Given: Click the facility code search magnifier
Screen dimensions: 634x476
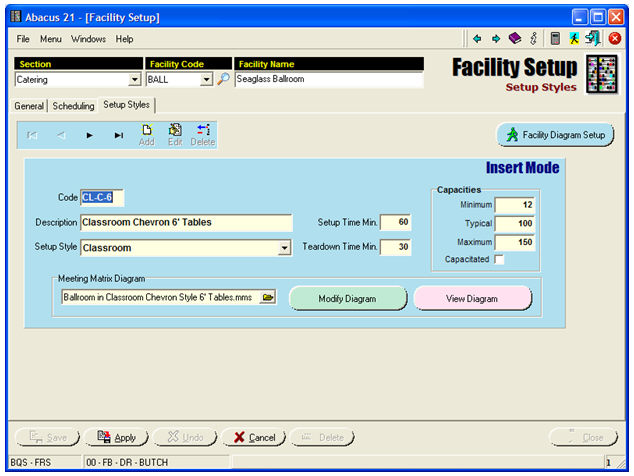Looking at the screenshot, I should click(223, 79).
